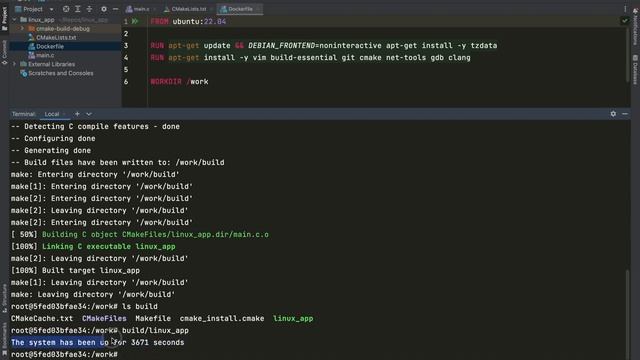The image size is (640, 360).
Task: Click line number 5 in the gutter
Action: pos(126,70)
